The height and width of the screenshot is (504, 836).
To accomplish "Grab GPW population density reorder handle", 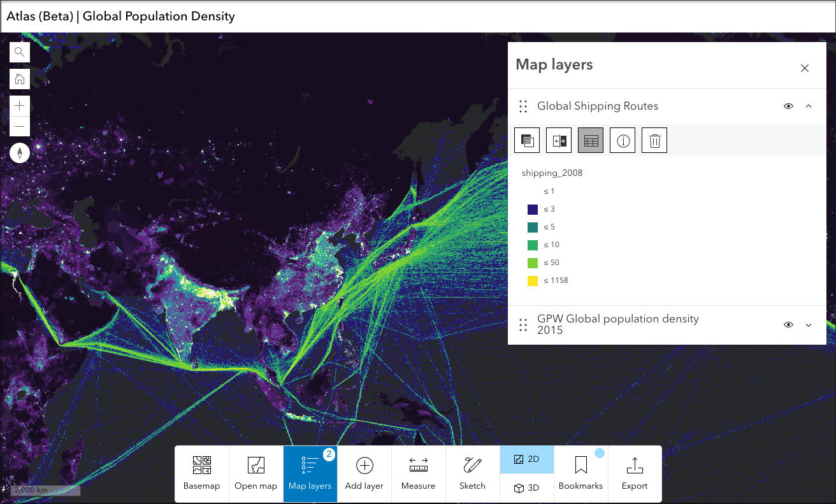I will coord(523,325).
